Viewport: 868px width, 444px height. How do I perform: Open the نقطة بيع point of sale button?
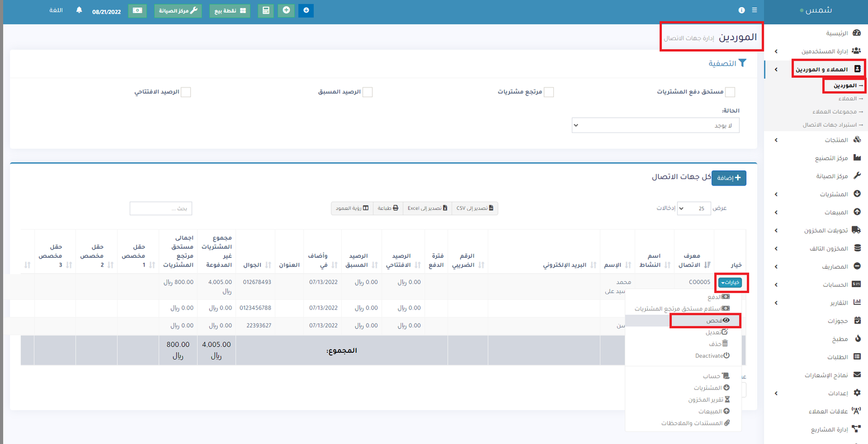pyautogui.click(x=229, y=11)
